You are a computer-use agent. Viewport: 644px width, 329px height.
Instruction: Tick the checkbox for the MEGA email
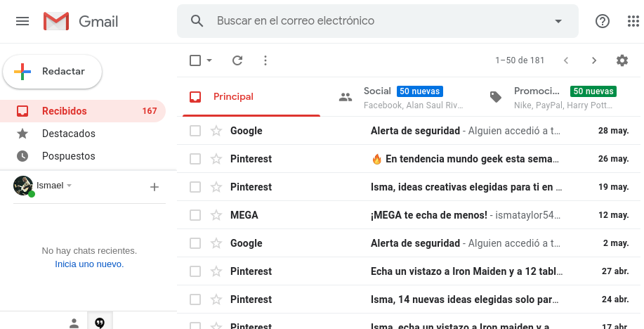click(195, 215)
